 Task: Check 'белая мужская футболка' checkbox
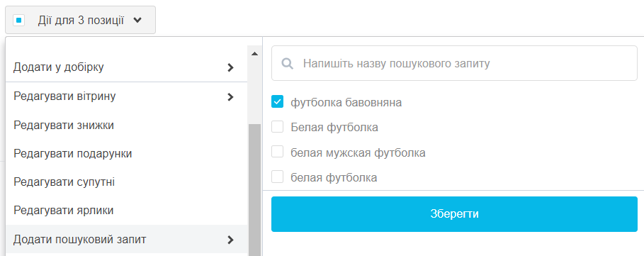pyautogui.click(x=277, y=152)
